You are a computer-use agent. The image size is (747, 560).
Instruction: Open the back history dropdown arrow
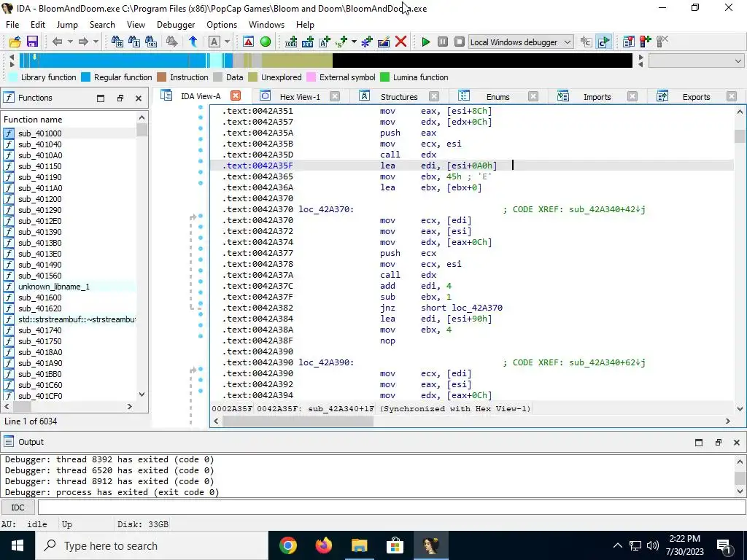coord(70,42)
